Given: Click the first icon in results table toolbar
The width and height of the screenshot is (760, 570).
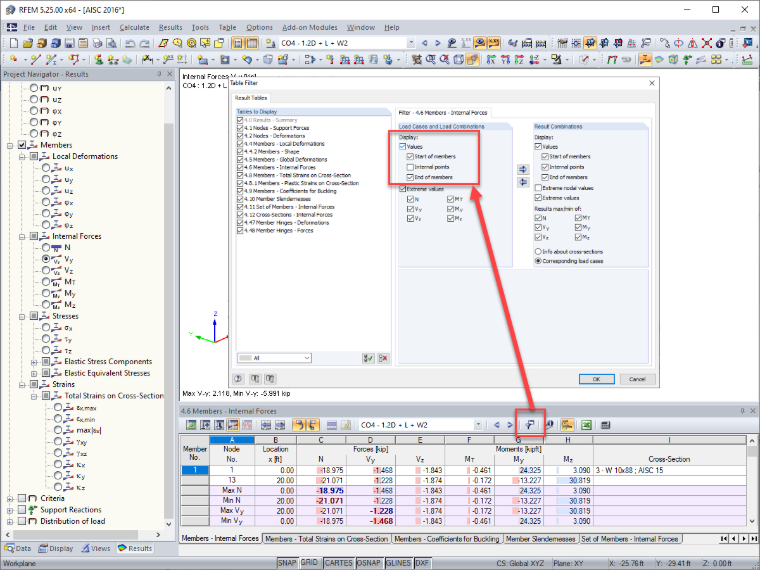Looking at the screenshot, I should pos(191,425).
